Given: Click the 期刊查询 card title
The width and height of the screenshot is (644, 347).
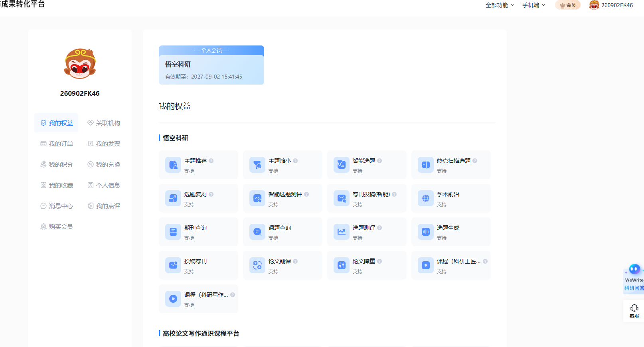Looking at the screenshot, I should [x=196, y=228].
